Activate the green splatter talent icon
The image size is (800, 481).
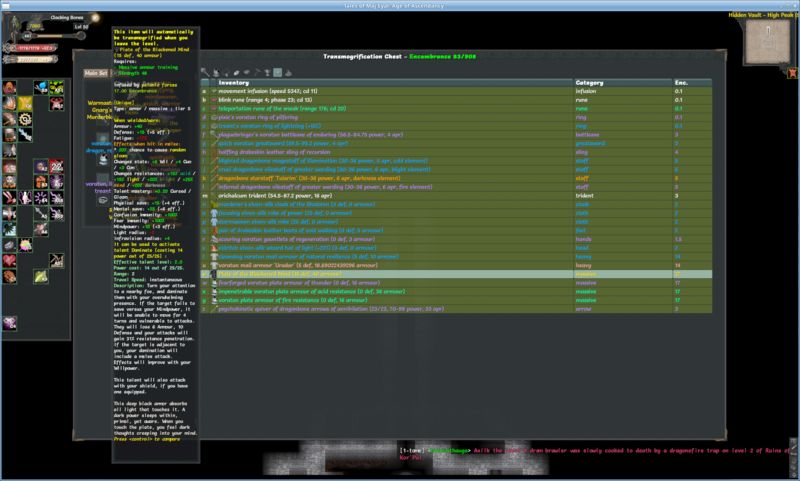[57, 87]
